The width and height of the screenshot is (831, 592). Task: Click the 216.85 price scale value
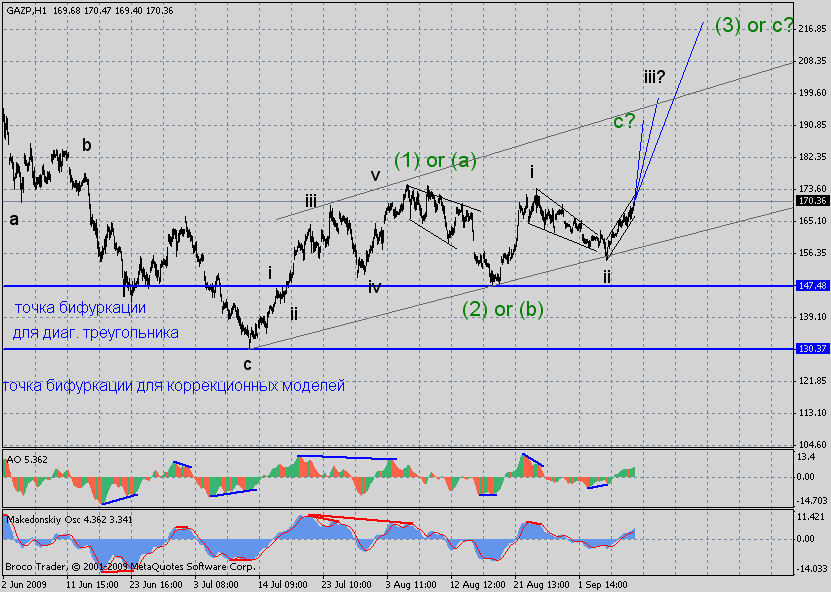pos(812,29)
